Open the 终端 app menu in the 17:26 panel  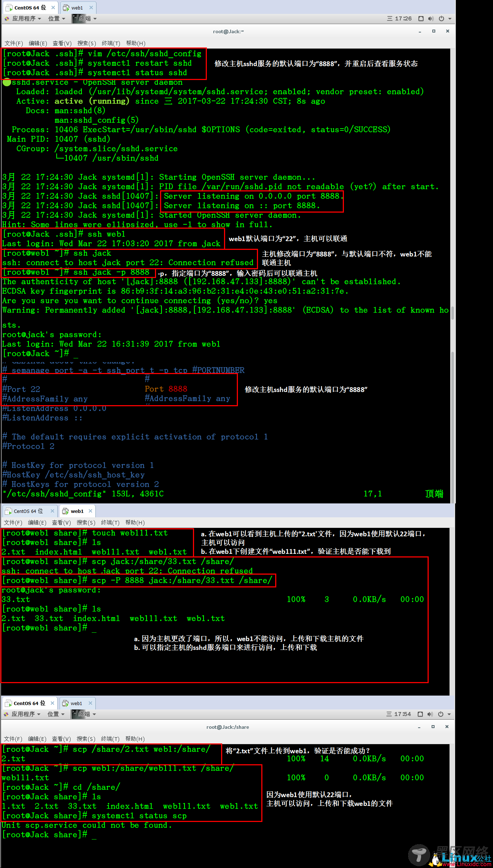[x=88, y=19]
